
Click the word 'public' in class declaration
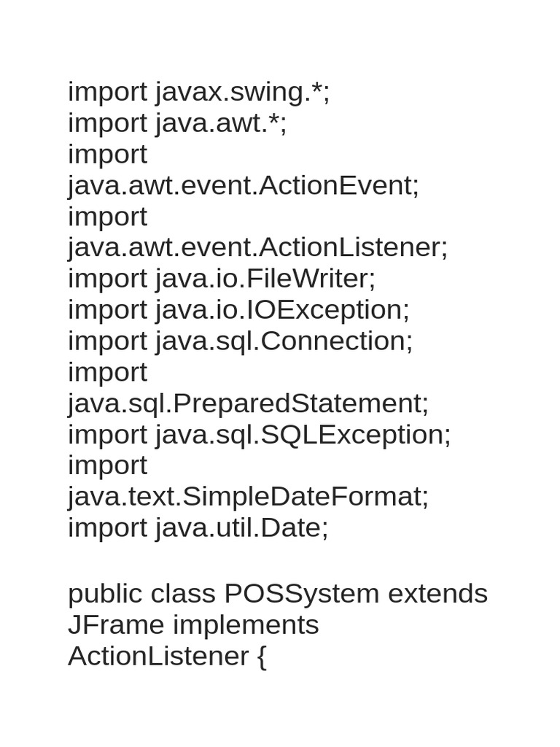point(105,594)
